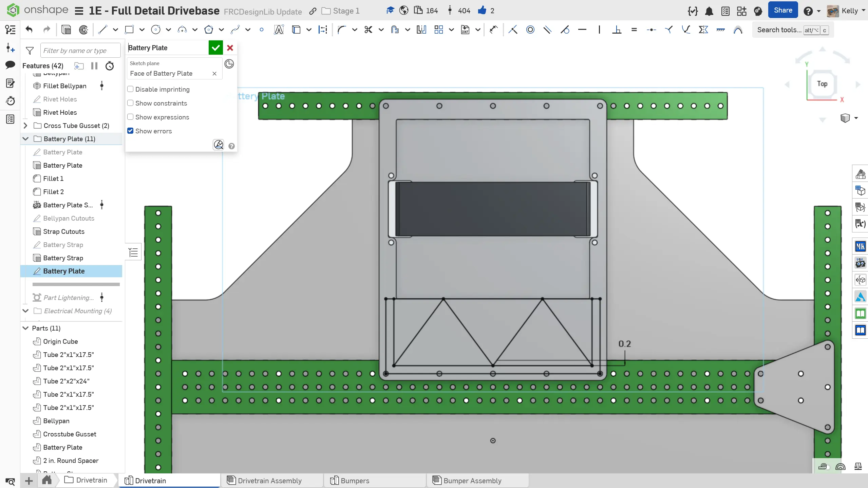Open the notifications bell
This screenshot has width=868, height=488.
709,11
